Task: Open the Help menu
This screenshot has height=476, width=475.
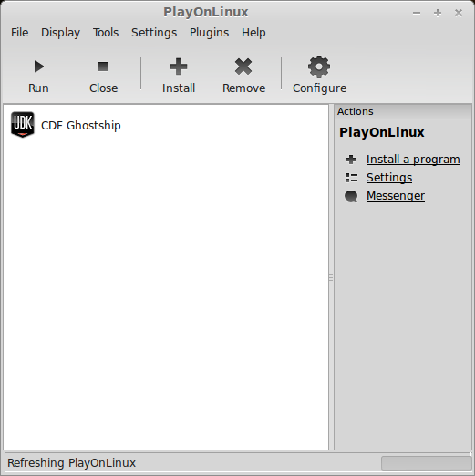Action: (253, 33)
